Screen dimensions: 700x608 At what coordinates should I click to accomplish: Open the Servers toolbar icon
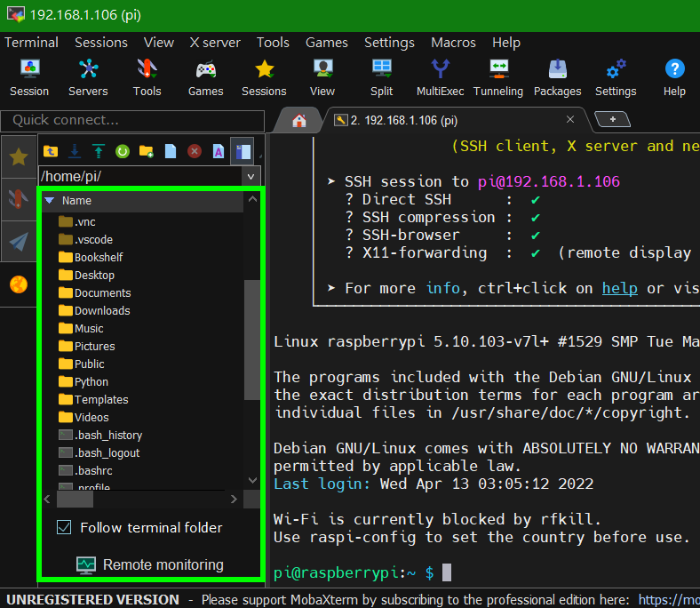point(88,78)
